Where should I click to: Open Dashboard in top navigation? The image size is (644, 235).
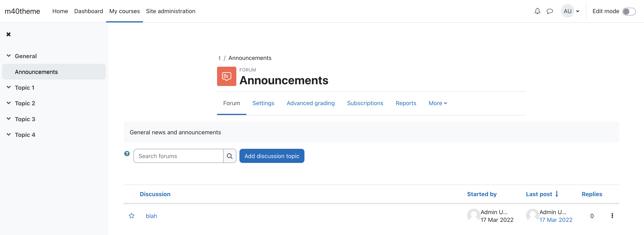coord(89,11)
